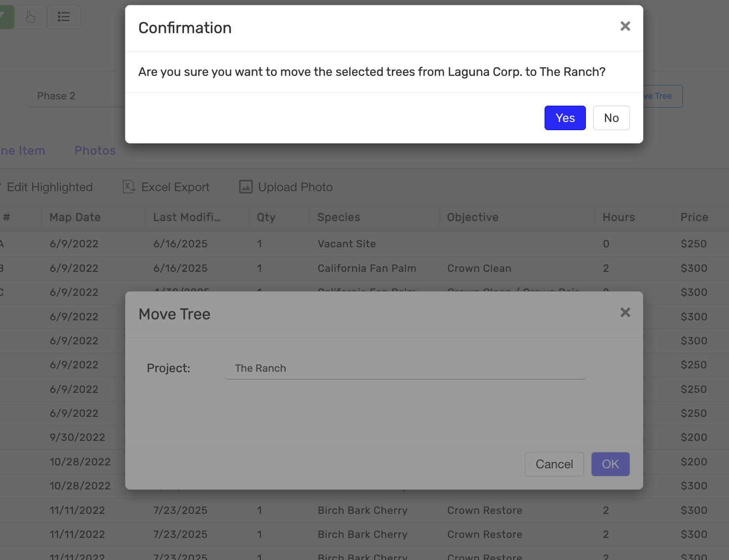Switch to the Photos tab
The width and height of the screenshot is (729, 560).
[x=95, y=151]
